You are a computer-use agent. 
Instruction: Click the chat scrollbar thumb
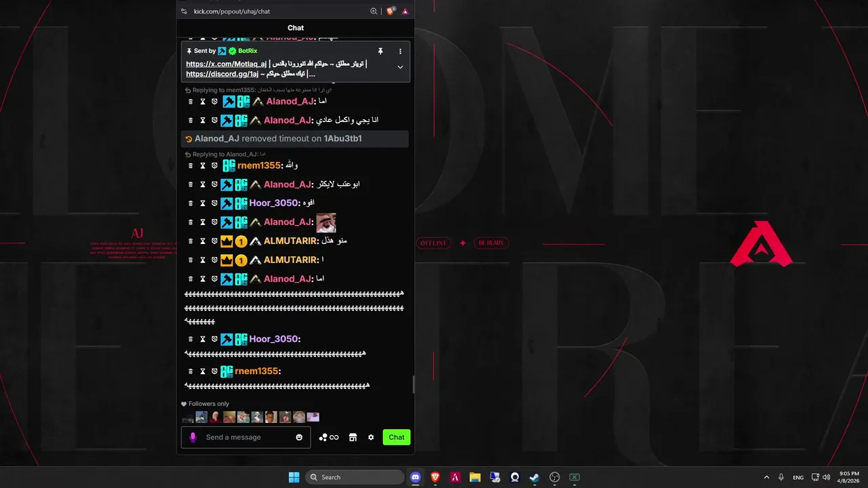tap(412, 384)
